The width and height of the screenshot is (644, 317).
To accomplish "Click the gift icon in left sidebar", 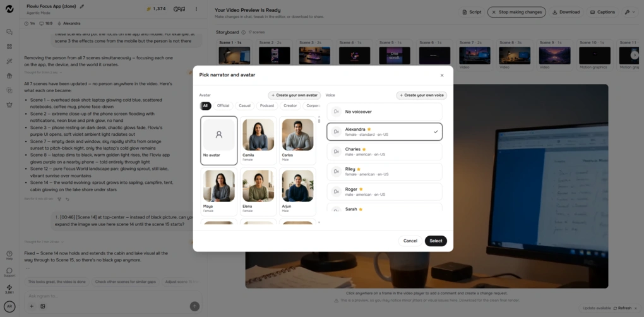I will coord(9,76).
